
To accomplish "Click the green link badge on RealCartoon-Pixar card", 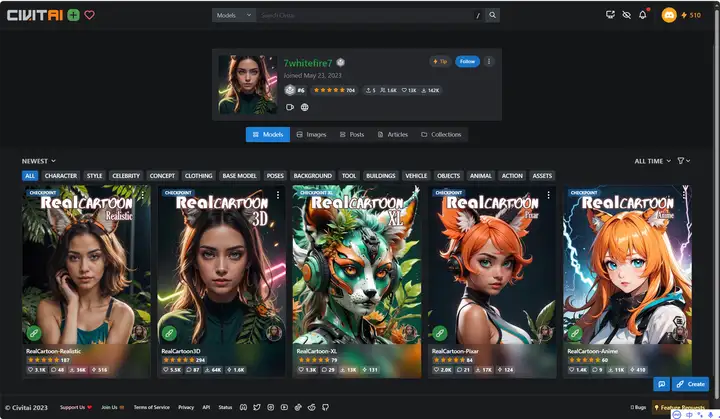I will (439, 333).
